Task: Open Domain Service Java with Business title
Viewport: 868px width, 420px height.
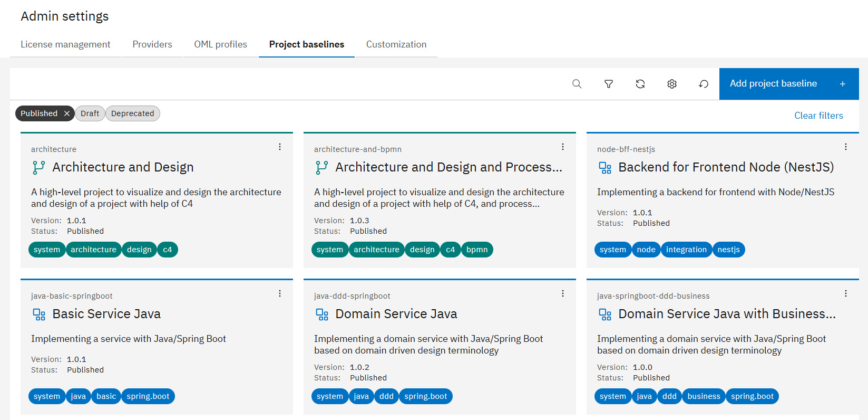Action: 727,314
